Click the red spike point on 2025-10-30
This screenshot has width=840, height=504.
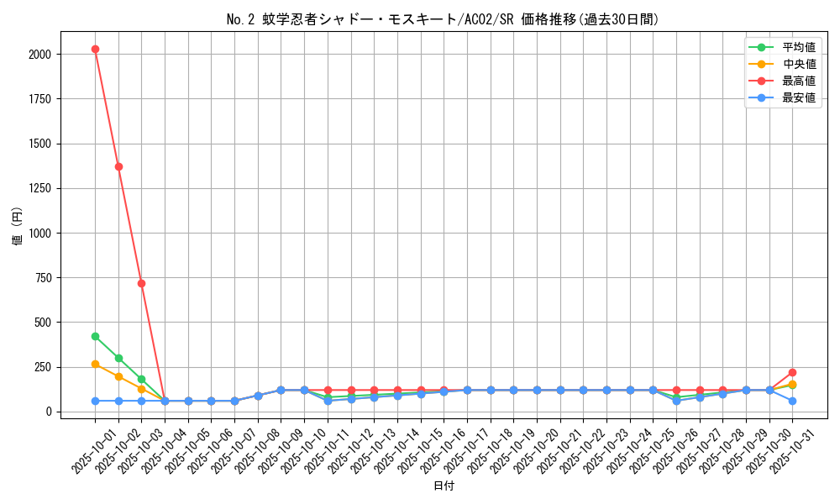click(x=792, y=371)
